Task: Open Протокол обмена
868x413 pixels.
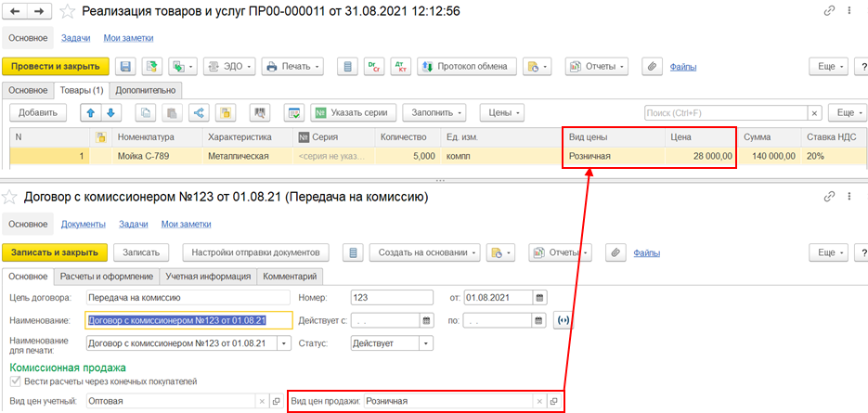Action: pos(466,67)
